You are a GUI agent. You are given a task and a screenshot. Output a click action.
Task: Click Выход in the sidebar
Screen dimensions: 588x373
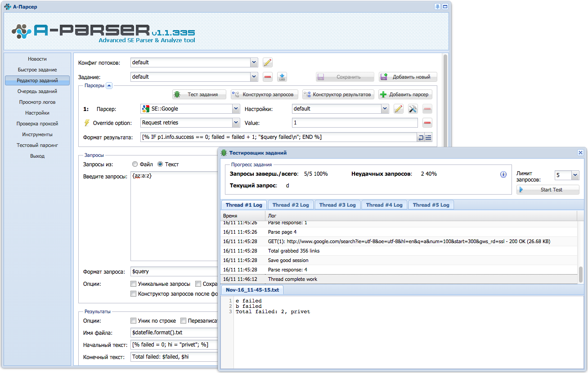click(x=37, y=156)
